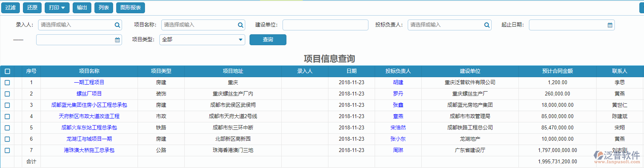Open the 打印 dropdown button

(x=57, y=7)
